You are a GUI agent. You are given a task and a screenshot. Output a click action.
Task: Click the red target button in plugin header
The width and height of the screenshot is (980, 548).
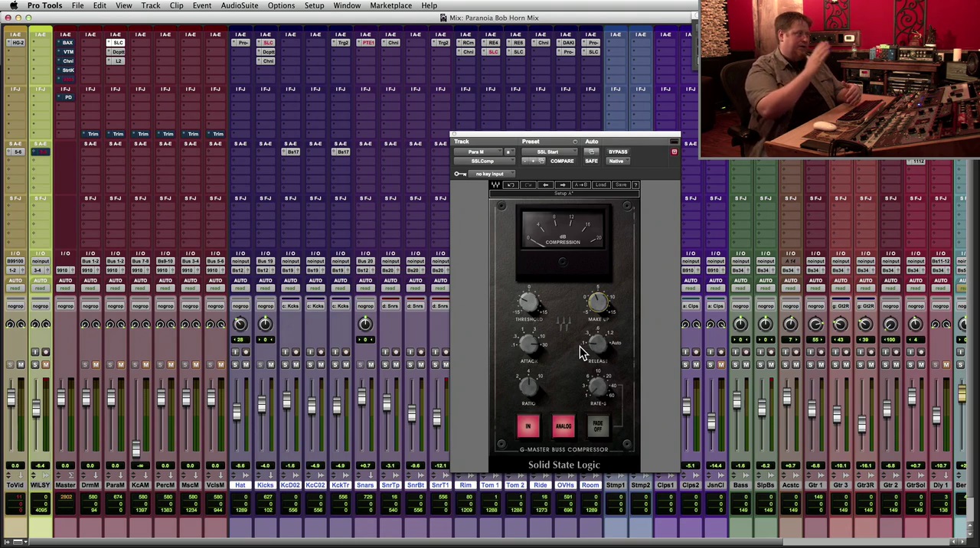[x=674, y=152]
